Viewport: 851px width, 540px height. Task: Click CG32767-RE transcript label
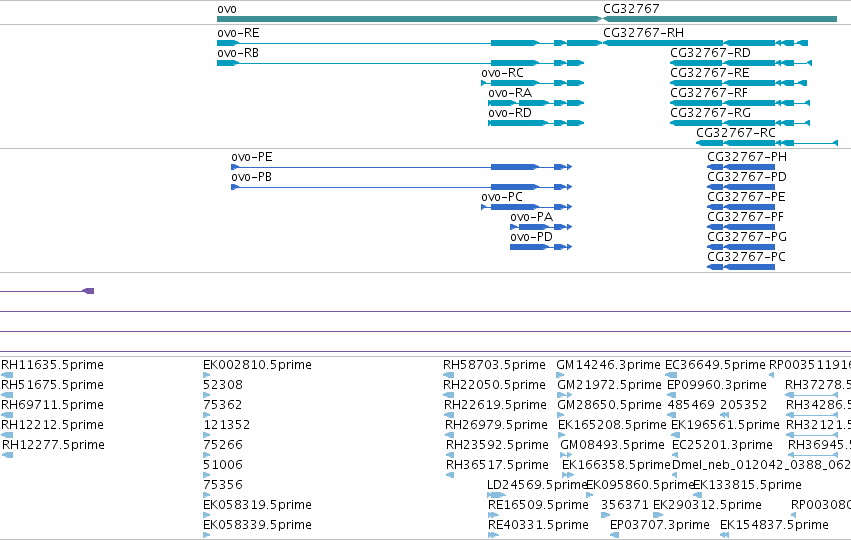710,73
